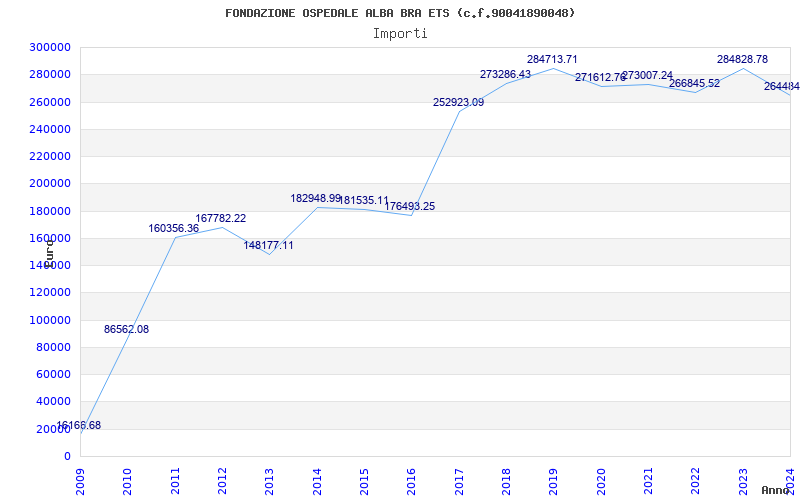This screenshot has height=500, width=800.
Task: Click the y-axis tick 60000
Action: (54, 374)
